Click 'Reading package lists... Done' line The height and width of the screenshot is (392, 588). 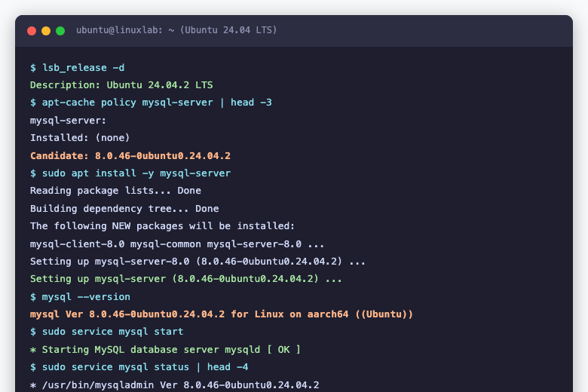pyautogui.click(x=115, y=191)
